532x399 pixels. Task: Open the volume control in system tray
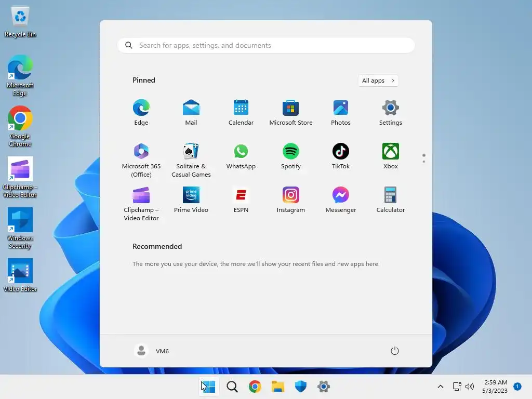(x=470, y=387)
